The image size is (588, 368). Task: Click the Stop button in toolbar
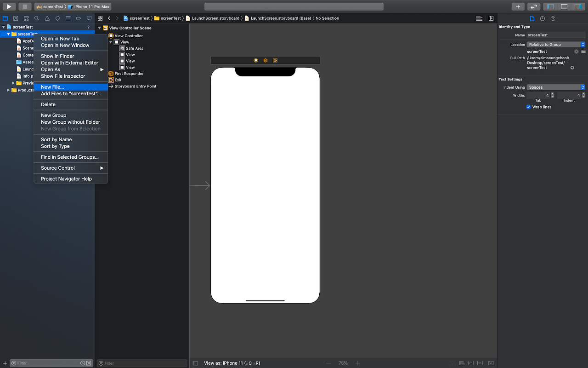pos(25,6)
